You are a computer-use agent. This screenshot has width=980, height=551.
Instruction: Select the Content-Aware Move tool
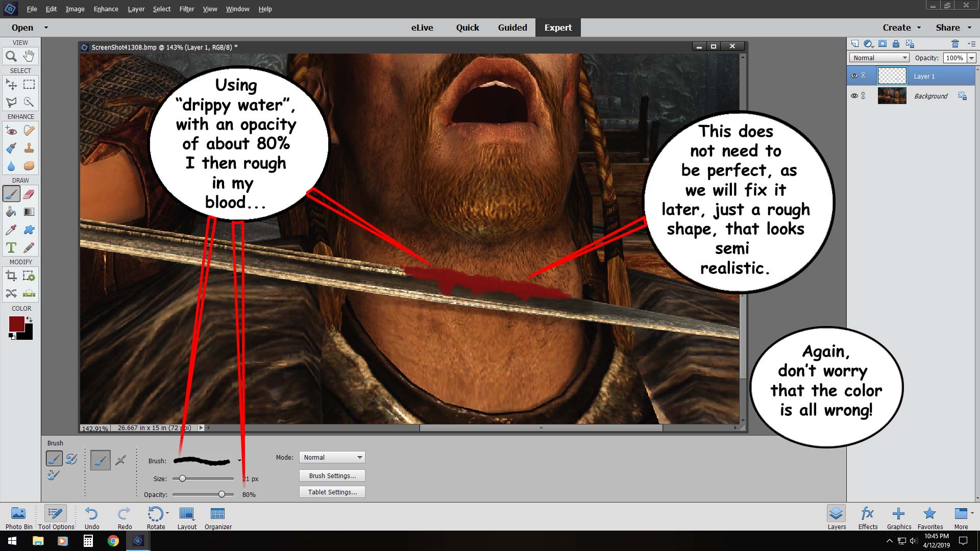pos(11,293)
